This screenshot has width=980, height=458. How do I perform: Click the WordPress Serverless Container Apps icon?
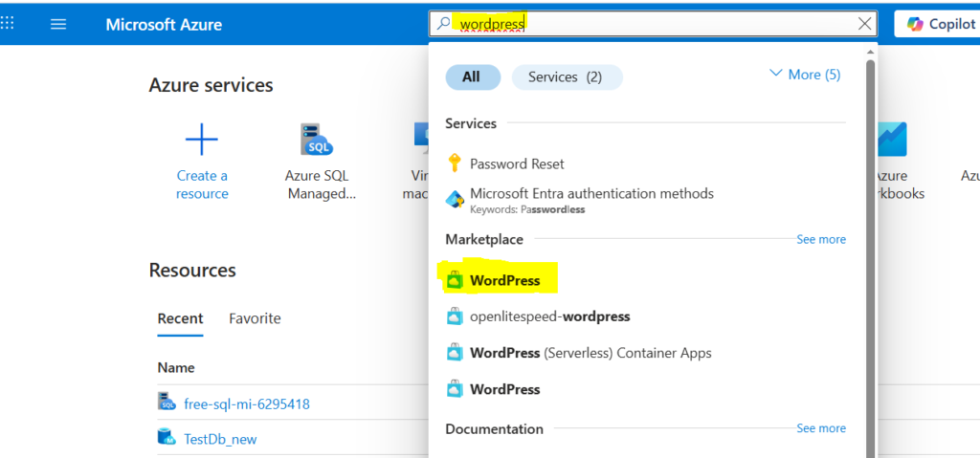455,353
